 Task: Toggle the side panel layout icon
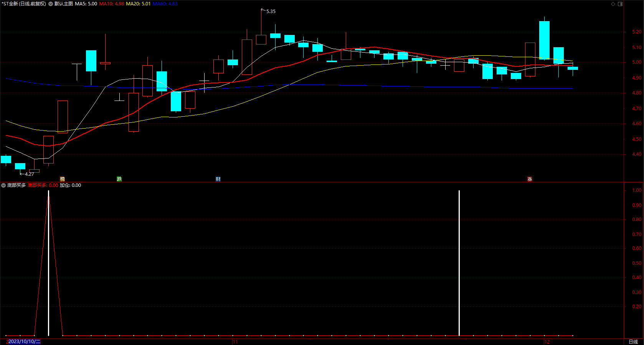[620, 4]
